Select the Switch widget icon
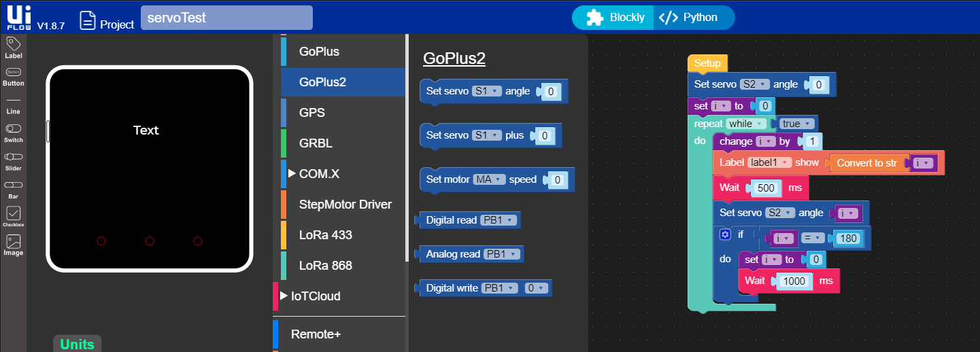Image resolution: width=980 pixels, height=352 pixels. (x=14, y=128)
